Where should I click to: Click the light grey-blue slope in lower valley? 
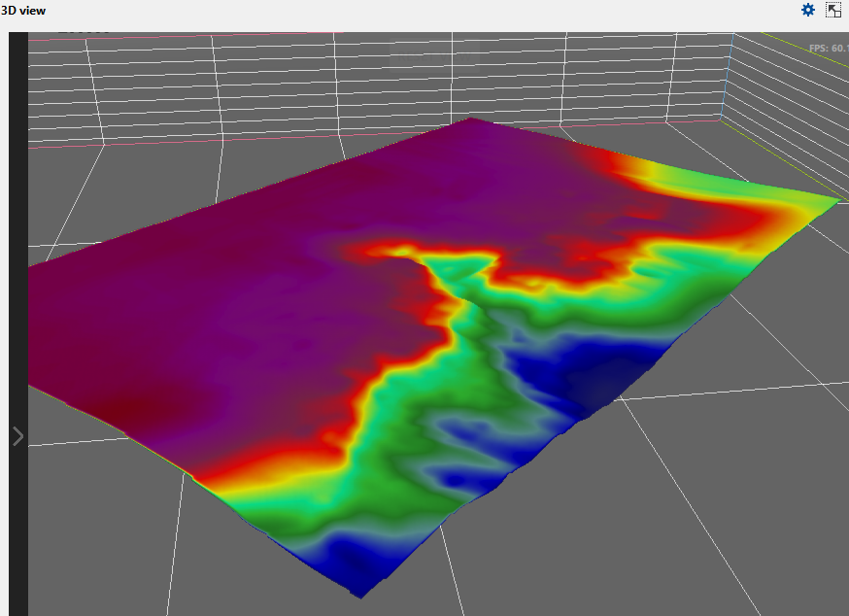pyautogui.click(x=457, y=428)
